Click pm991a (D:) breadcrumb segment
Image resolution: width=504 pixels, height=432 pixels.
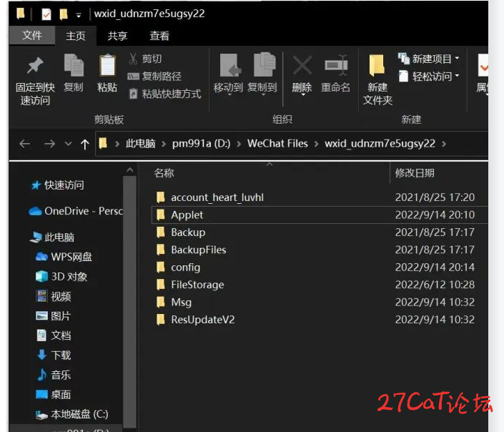click(201, 144)
